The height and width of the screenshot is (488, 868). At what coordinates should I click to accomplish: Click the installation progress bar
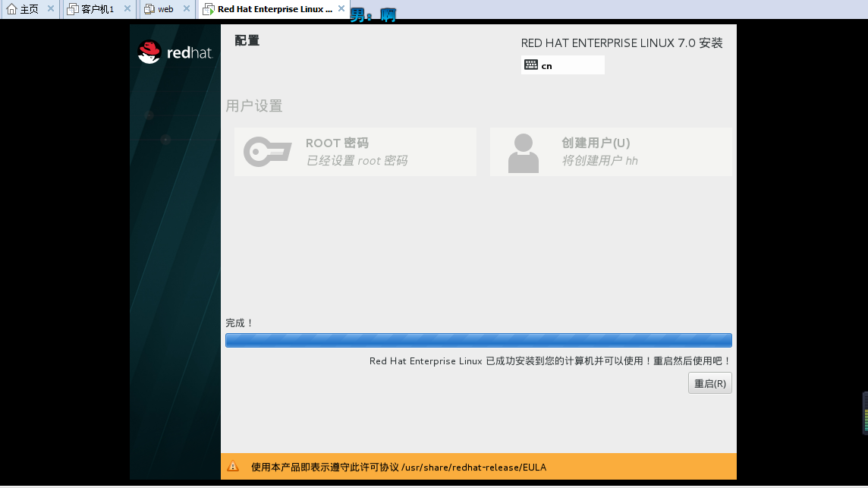[x=478, y=340]
